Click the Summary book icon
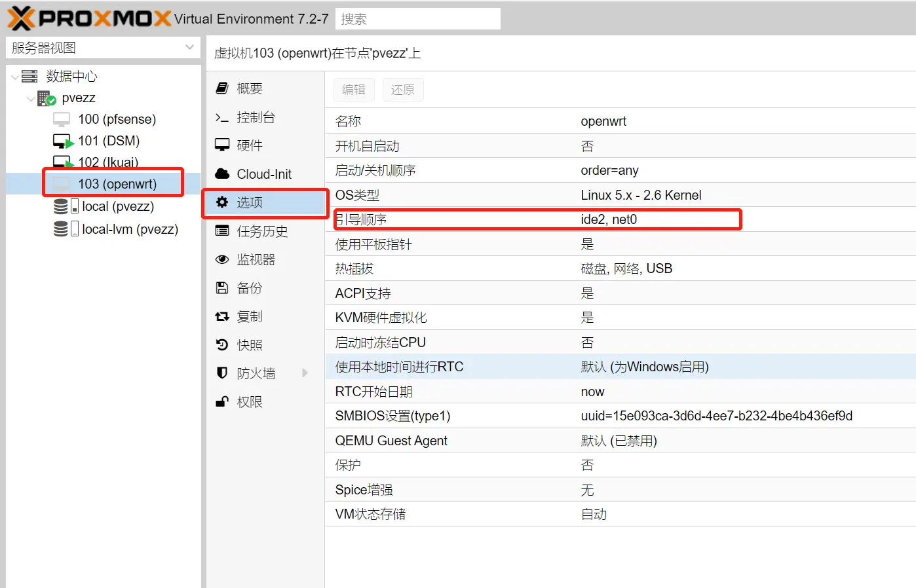This screenshot has height=588, width=916. [222, 88]
